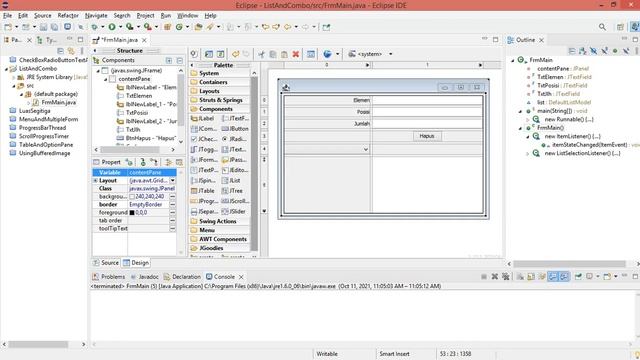The width and height of the screenshot is (640, 360).
Task: Click the red Delete X in designer toolbar
Action: coord(296,54)
